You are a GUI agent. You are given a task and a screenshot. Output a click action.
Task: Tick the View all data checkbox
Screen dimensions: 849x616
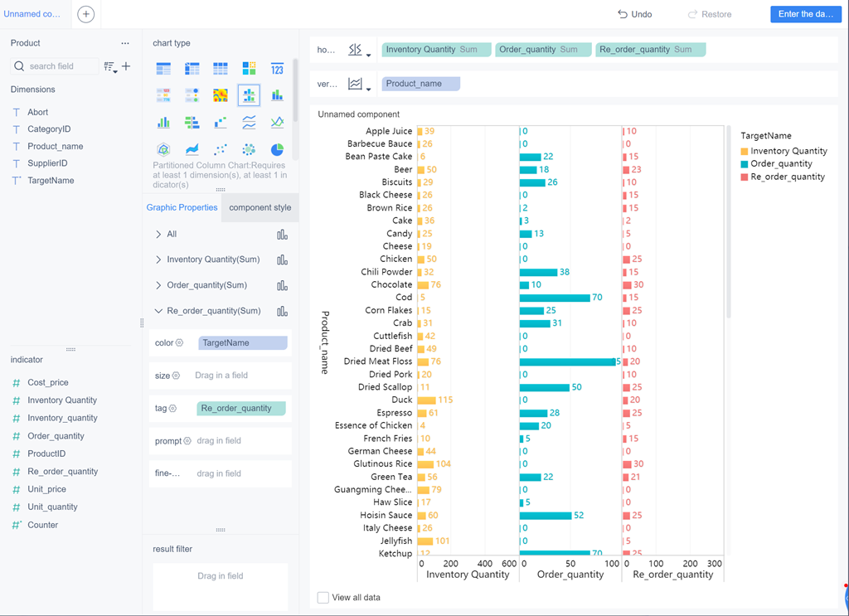(323, 598)
